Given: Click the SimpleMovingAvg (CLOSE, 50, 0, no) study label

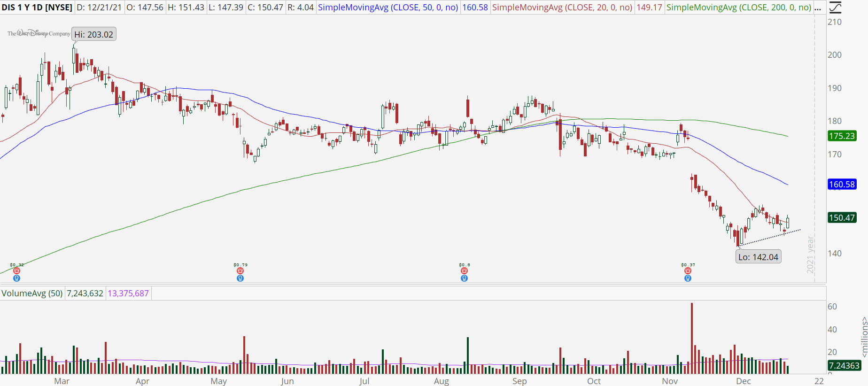Looking at the screenshot, I should tap(388, 8).
